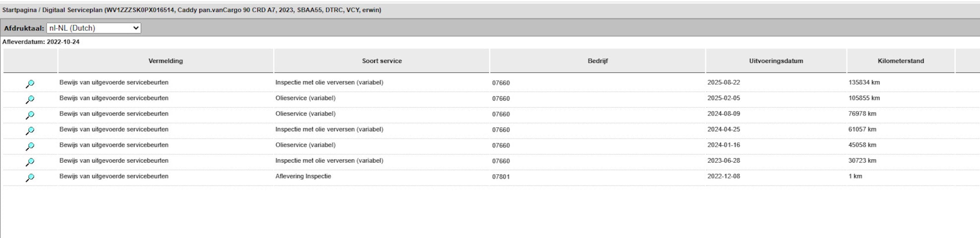The width and height of the screenshot is (980, 238).
Task: Open details icon for 2025-08-22 service entry
Action: coord(30,84)
